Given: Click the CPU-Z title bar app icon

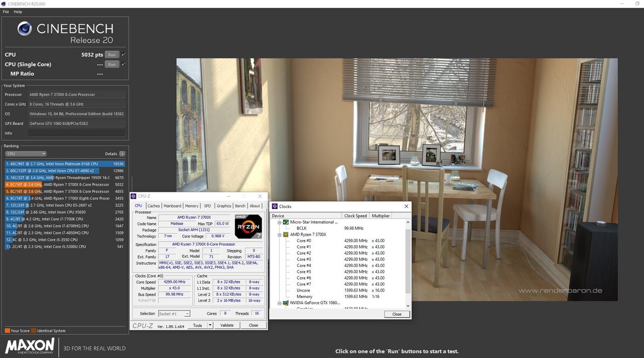Looking at the screenshot, I should (x=134, y=196).
